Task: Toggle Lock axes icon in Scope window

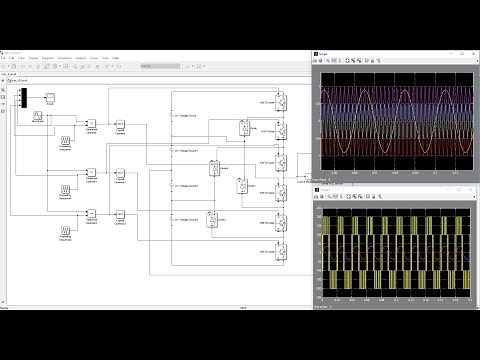Action: pos(372,61)
